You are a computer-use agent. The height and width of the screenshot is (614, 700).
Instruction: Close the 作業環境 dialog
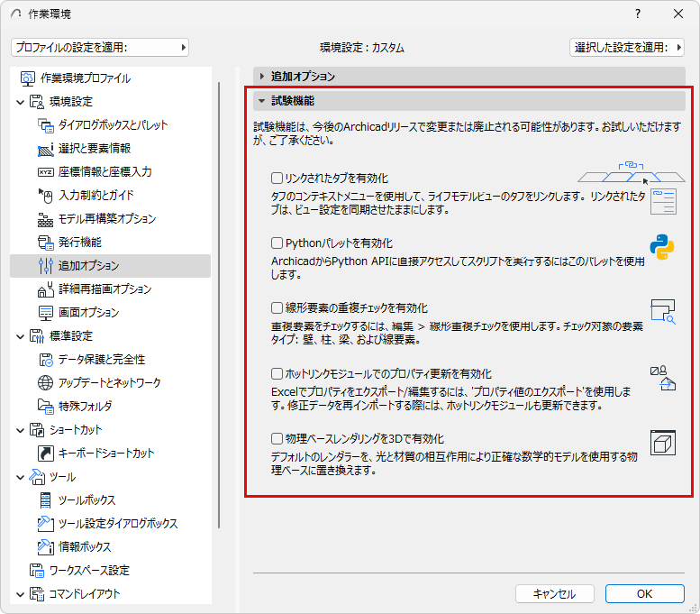[678, 14]
